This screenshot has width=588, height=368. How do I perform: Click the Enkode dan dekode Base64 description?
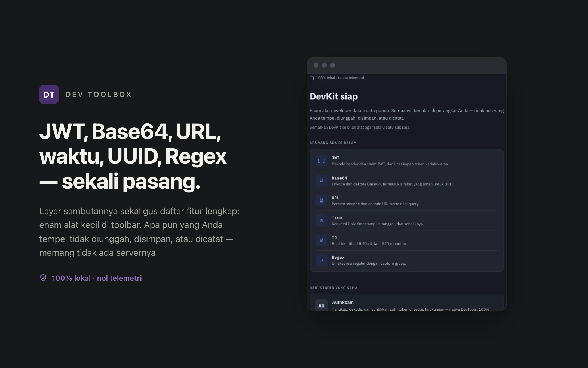tap(392, 184)
